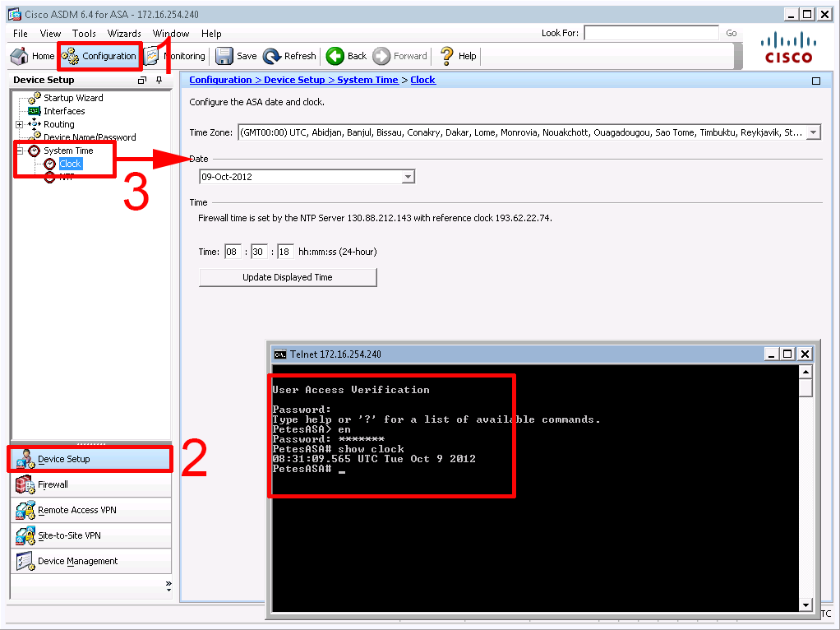Click the Look For search field
This screenshot has width=840, height=630.
(651, 33)
